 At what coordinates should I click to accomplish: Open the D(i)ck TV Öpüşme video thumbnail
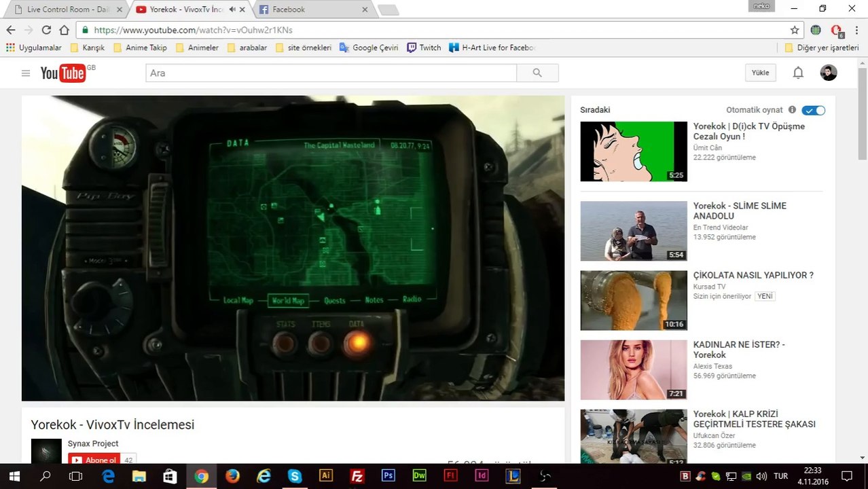[x=634, y=151]
